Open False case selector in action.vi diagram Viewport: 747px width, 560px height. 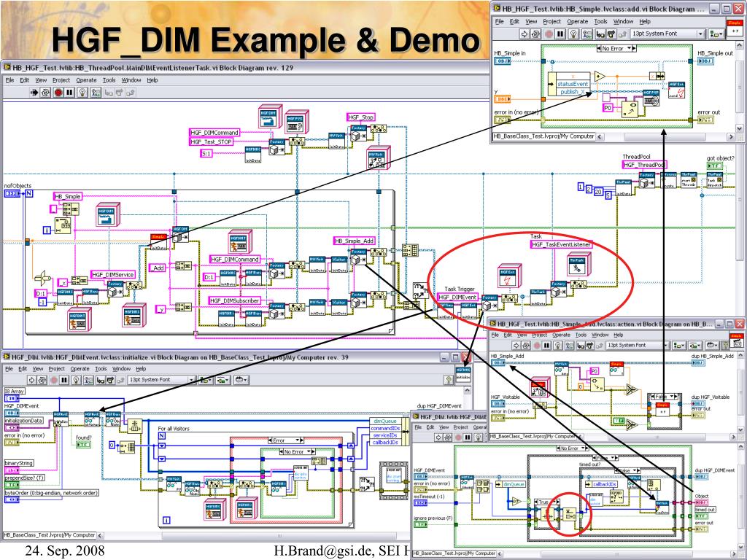[x=664, y=397]
